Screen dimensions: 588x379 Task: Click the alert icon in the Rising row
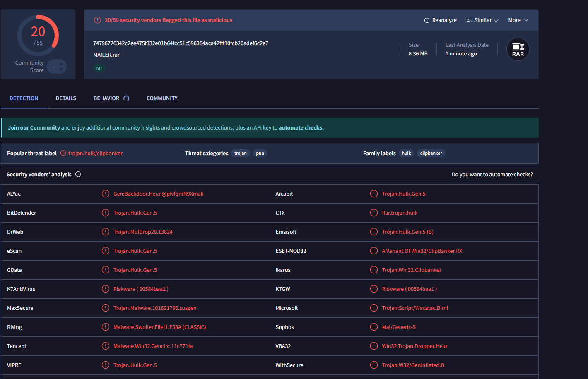pyautogui.click(x=106, y=327)
